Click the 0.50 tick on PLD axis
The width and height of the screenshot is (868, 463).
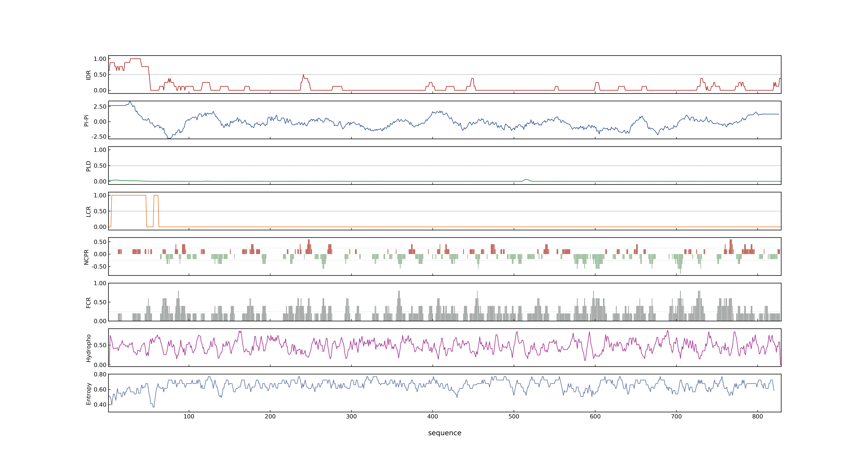point(100,165)
